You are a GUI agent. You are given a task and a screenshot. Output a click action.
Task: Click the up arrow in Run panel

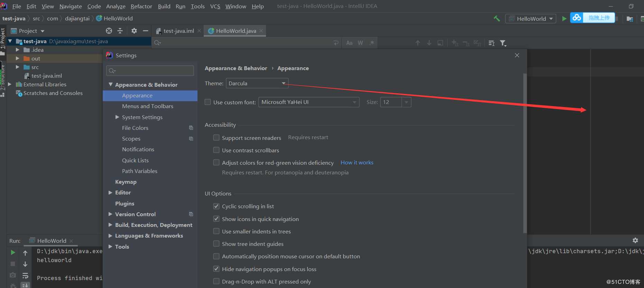(x=25, y=253)
